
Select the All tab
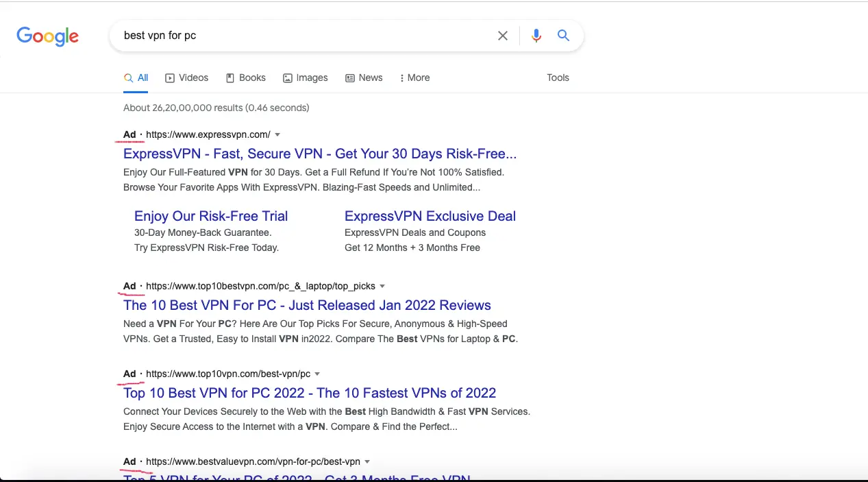tap(136, 77)
